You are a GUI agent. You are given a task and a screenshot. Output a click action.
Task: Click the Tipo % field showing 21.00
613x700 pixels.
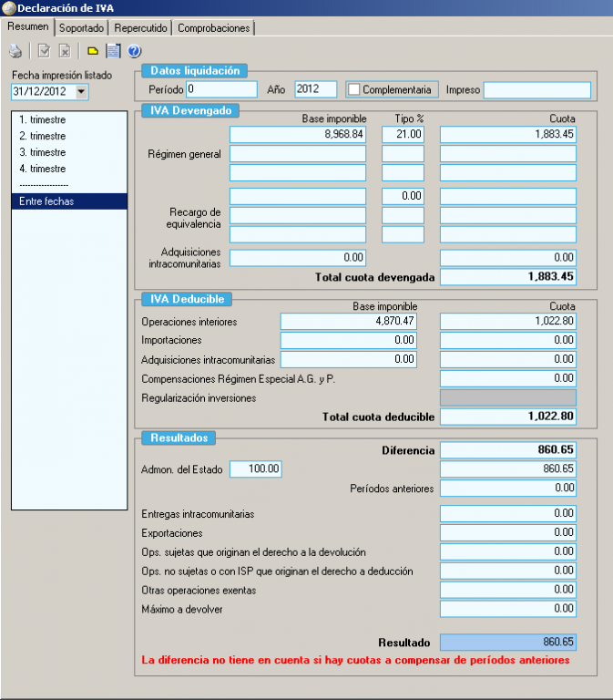point(403,134)
